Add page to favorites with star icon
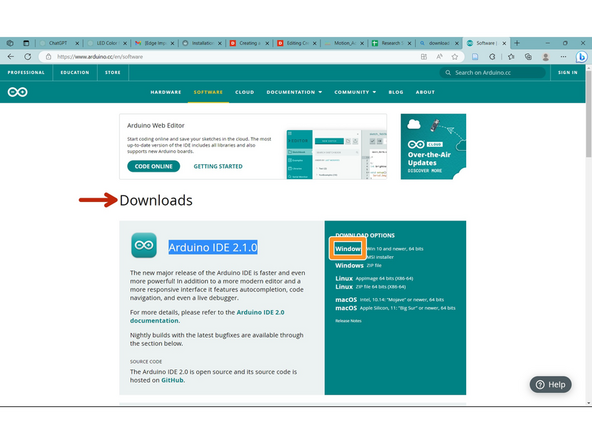 [455, 57]
